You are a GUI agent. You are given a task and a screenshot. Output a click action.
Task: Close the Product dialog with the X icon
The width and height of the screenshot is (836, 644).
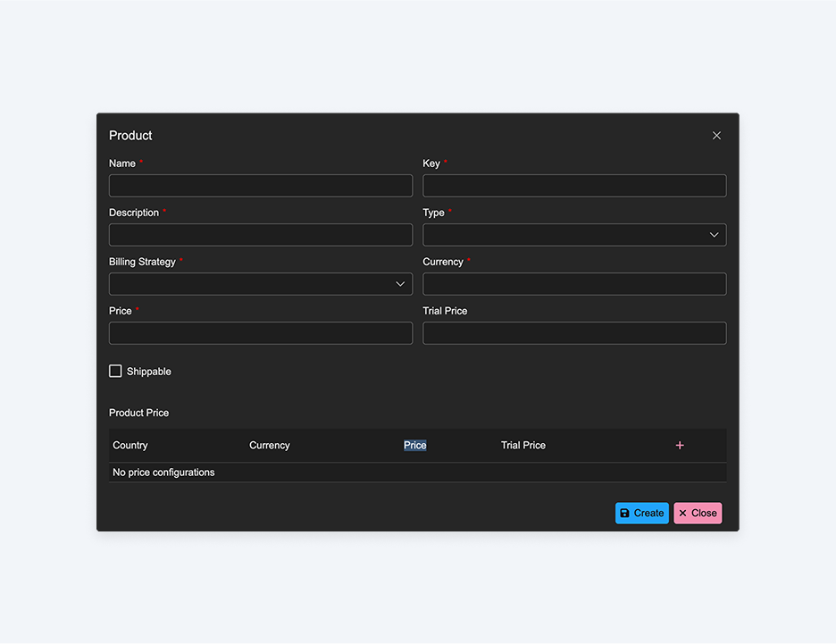tap(716, 136)
